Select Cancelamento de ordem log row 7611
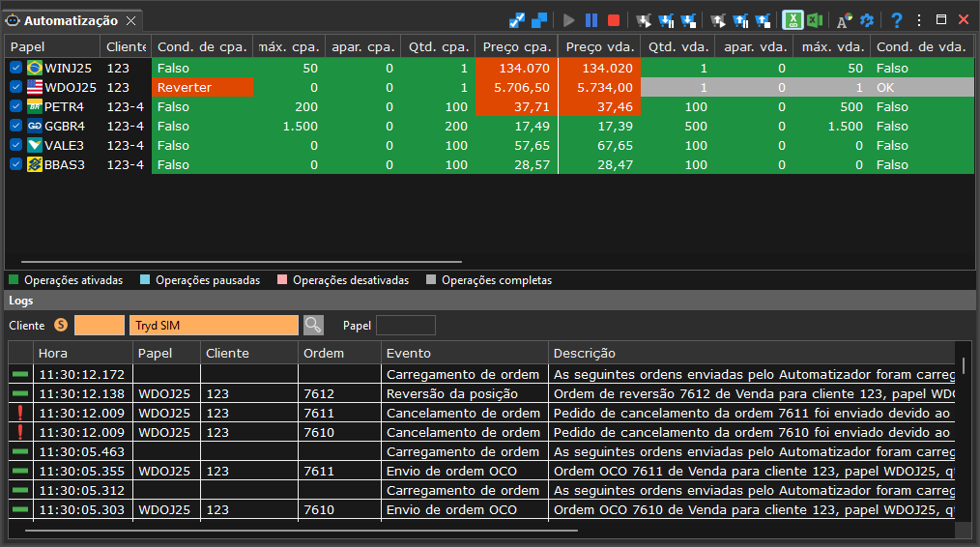Screen dimensions: 980x547 [x=481, y=414]
